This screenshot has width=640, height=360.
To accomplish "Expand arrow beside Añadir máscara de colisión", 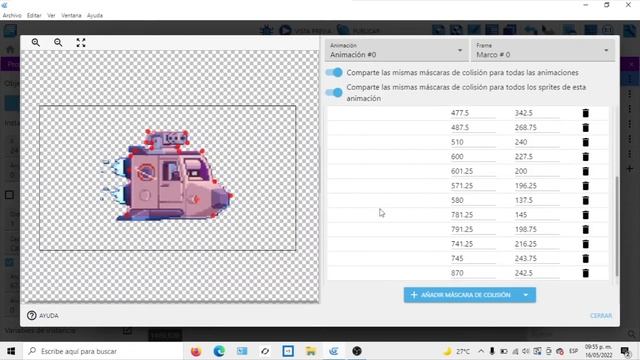I will click(x=526, y=295).
